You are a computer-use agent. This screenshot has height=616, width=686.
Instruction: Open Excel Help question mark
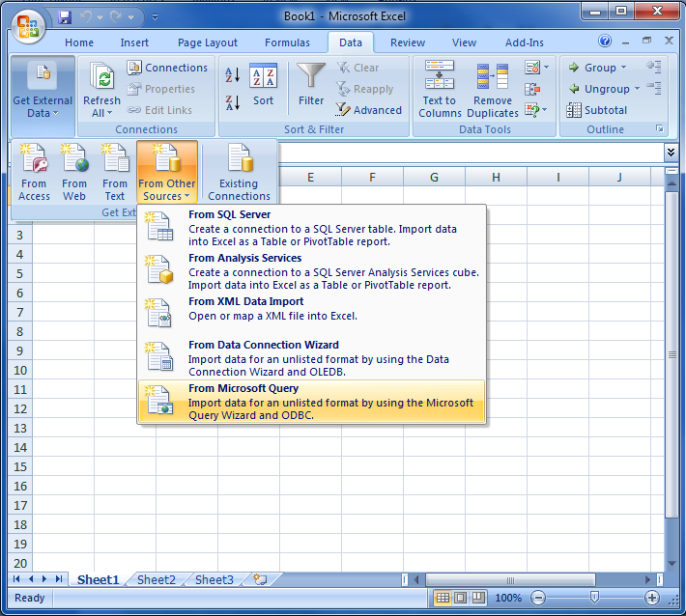point(605,42)
